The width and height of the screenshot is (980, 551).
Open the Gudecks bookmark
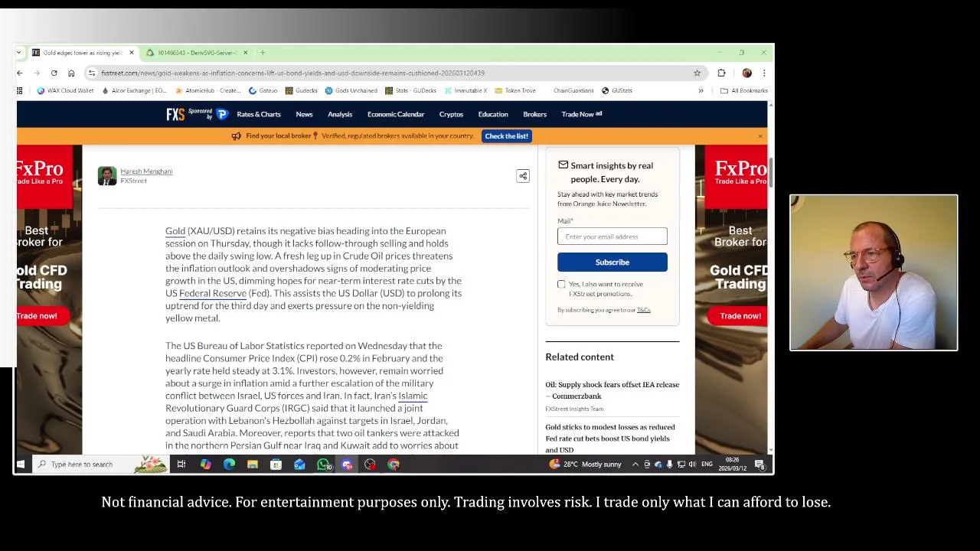302,90
